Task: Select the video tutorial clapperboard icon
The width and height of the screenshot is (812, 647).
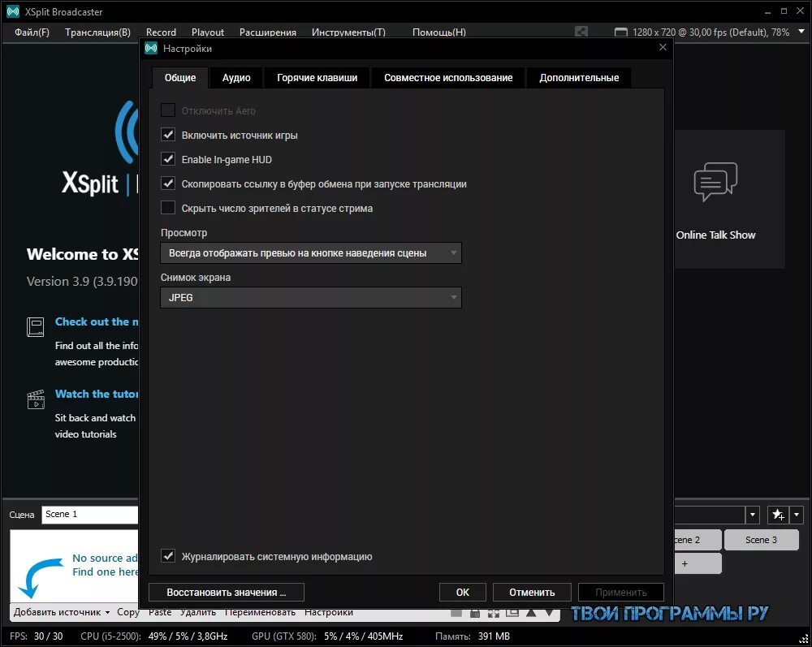Action: [36, 399]
